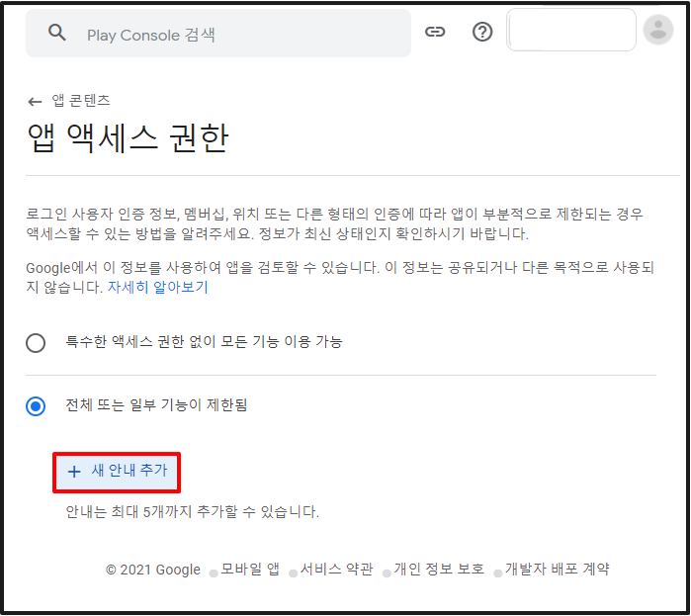This screenshot has height=616, width=691.
Task: Open the 모바일 앱 footer link
Action: pyautogui.click(x=249, y=570)
